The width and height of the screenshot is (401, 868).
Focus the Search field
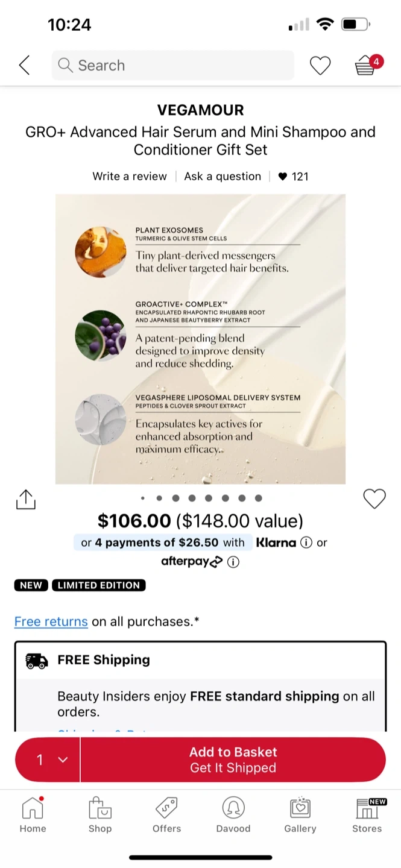172,65
